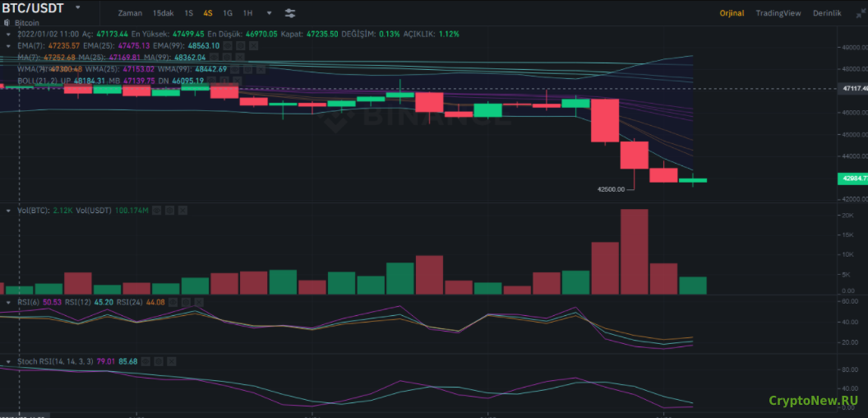The width and height of the screenshot is (868, 418).
Task: Click the 42984 current price tag
Action: pyautogui.click(x=853, y=179)
